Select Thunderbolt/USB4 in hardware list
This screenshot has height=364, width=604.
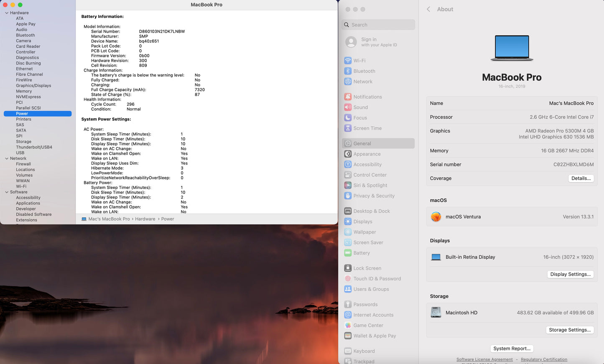coord(34,147)
